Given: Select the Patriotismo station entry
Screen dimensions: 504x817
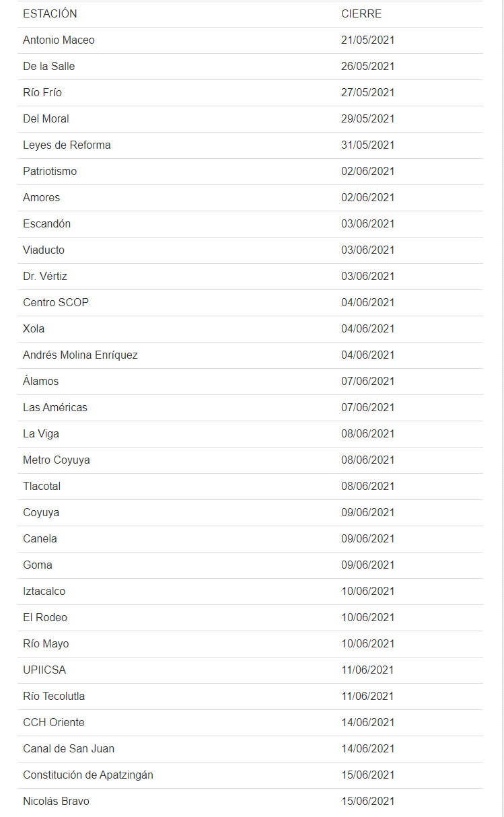Looking at the screenshot, I should 50,171.
